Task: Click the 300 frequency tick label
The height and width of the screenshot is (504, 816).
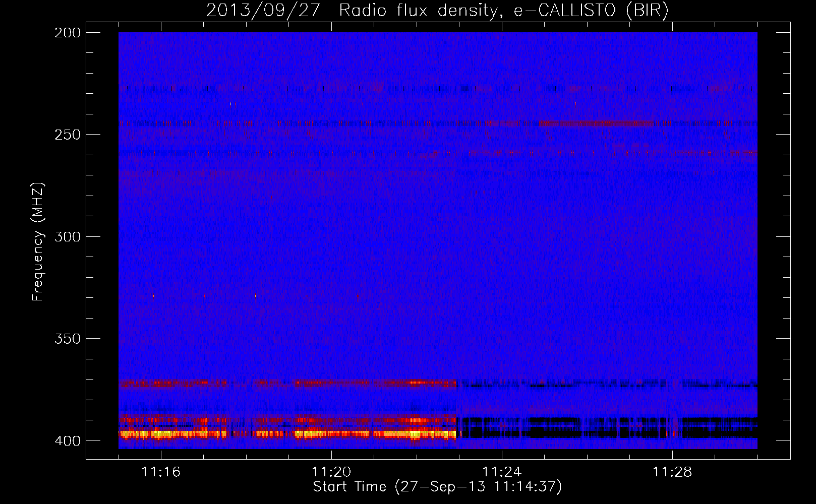Action: [68, 236]
